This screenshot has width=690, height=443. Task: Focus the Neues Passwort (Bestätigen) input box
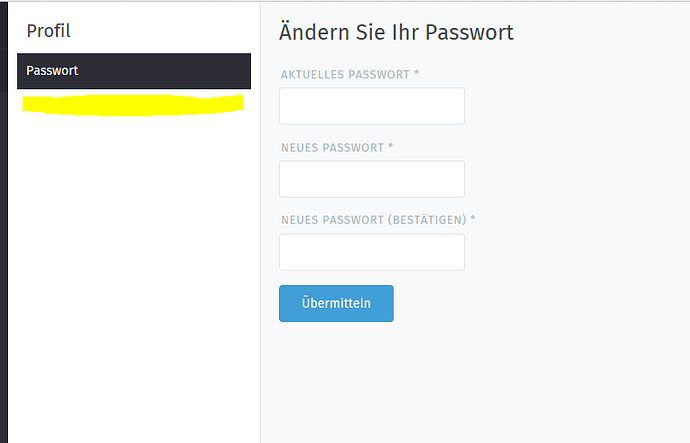point(372,252)
